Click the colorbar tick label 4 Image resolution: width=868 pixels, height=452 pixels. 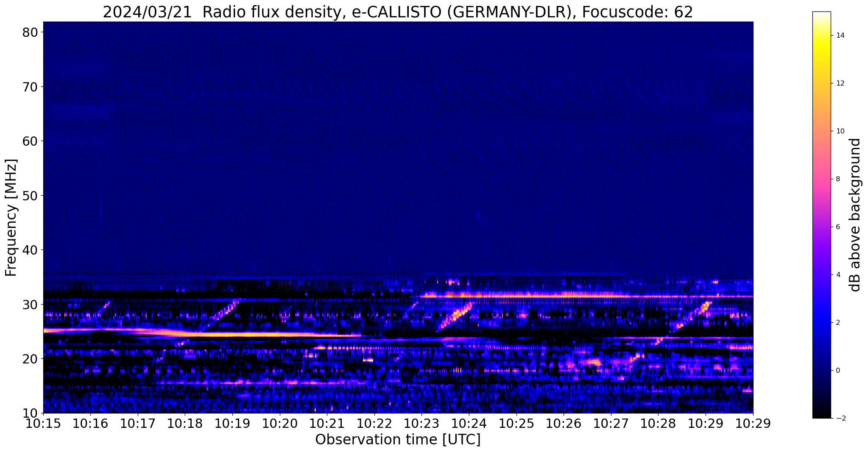838,275
